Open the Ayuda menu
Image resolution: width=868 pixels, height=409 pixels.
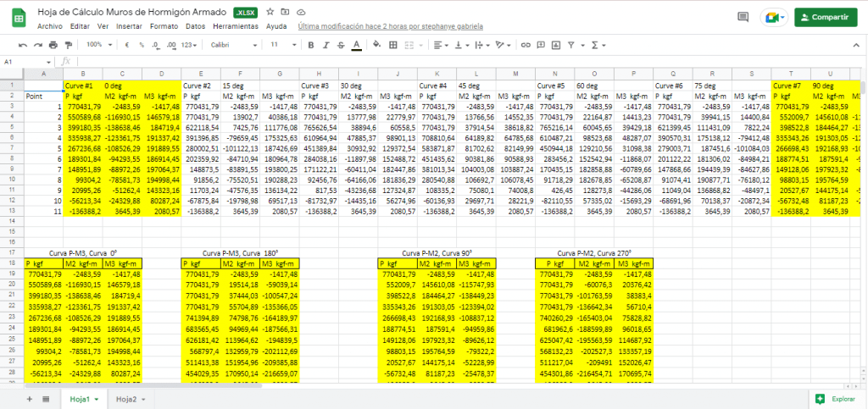point(276,26)
